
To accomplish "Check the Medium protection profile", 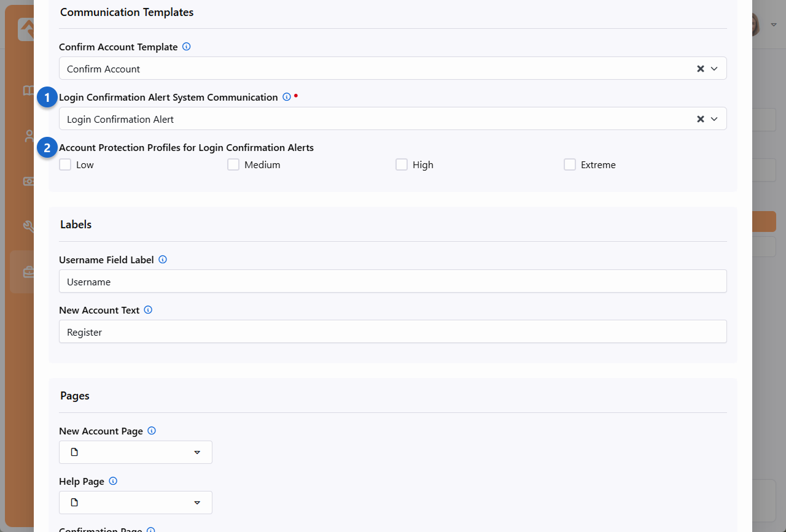I will click(x=233, y=164).
